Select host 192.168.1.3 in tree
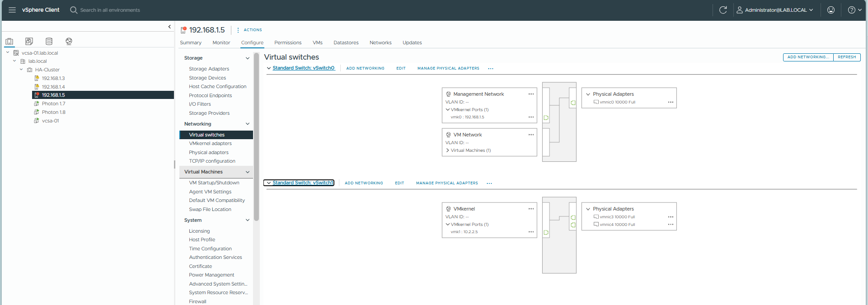Screen dimensions: 868x305 click(x=53, y=78)
